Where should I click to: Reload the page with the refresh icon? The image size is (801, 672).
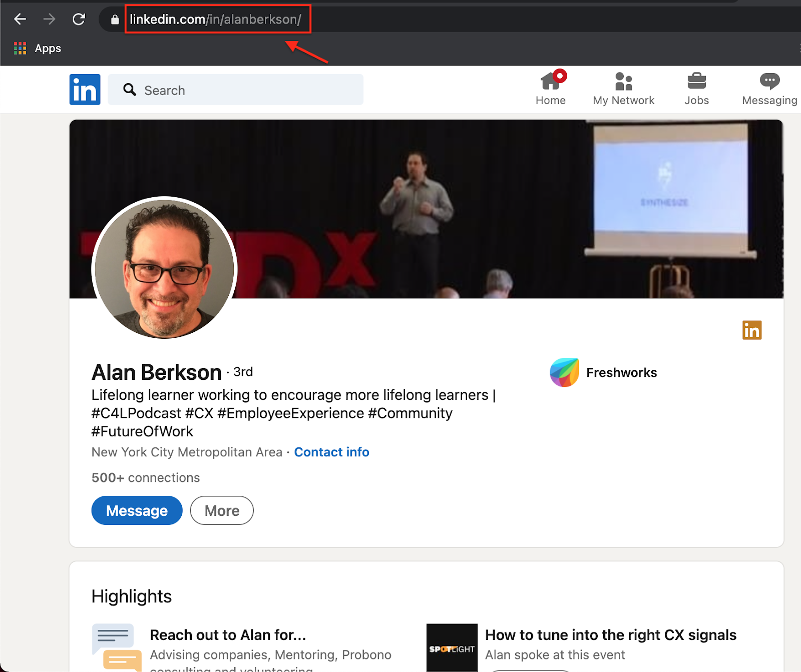coord(79,19)
